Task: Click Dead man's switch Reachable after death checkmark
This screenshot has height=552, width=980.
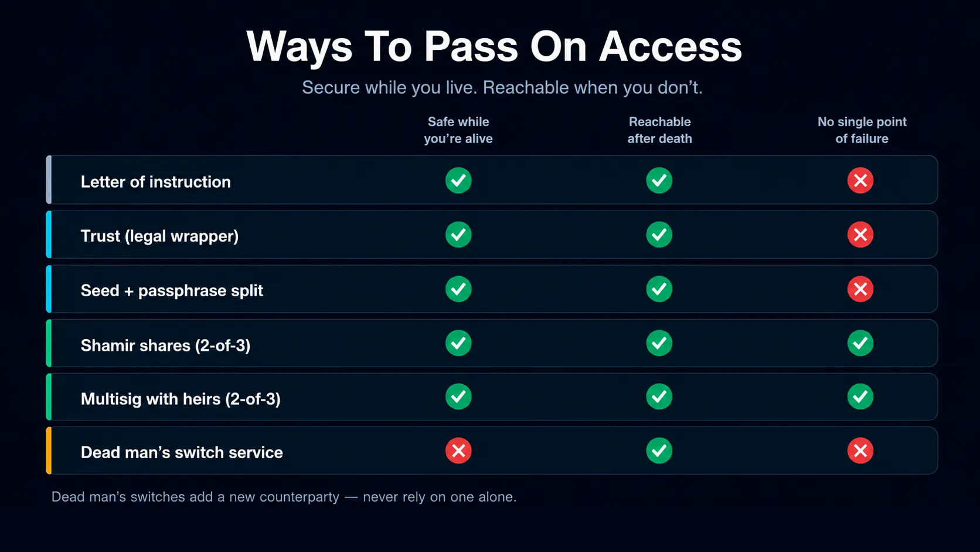Action: (x=659, y=451)
